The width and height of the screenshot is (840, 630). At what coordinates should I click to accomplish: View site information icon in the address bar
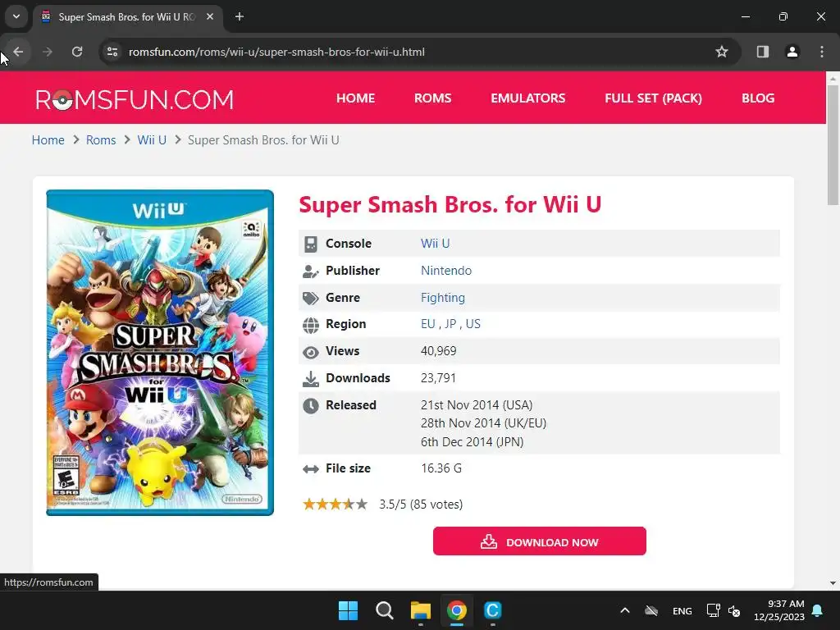112,52
